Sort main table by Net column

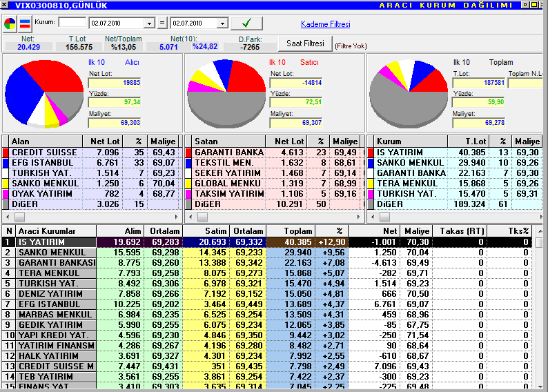pos(374,231)
